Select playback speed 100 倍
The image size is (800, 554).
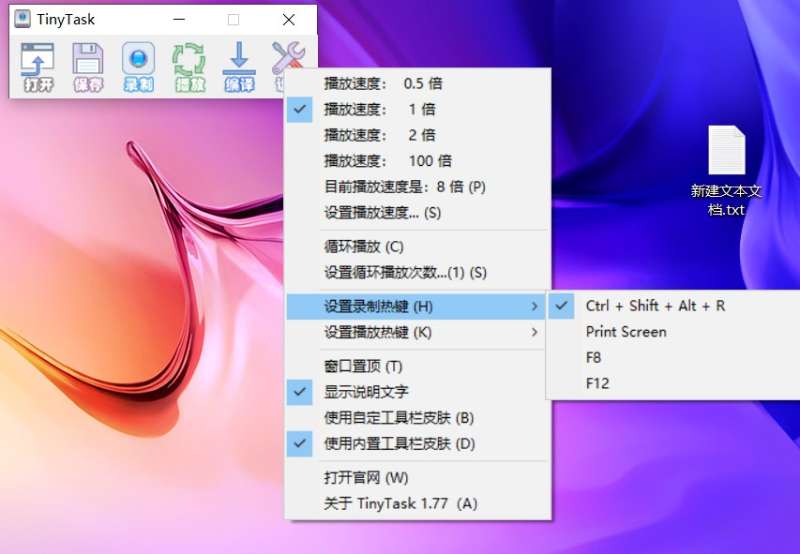pos(417,161)
